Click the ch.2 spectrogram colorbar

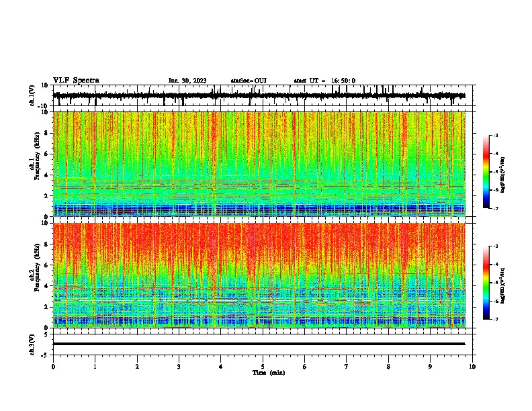coord(486,283)
